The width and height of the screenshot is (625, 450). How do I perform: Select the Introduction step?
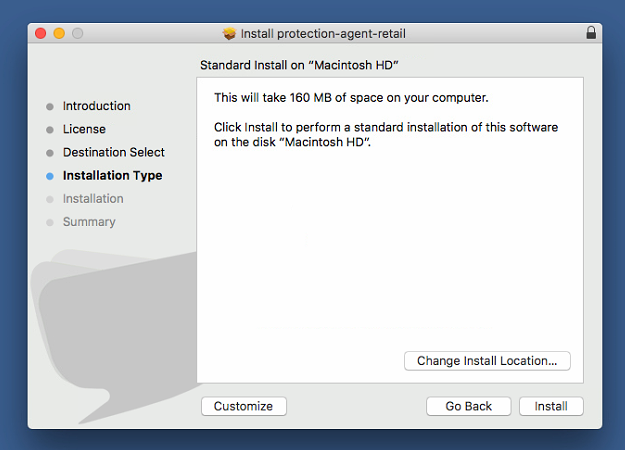(96, 106)
